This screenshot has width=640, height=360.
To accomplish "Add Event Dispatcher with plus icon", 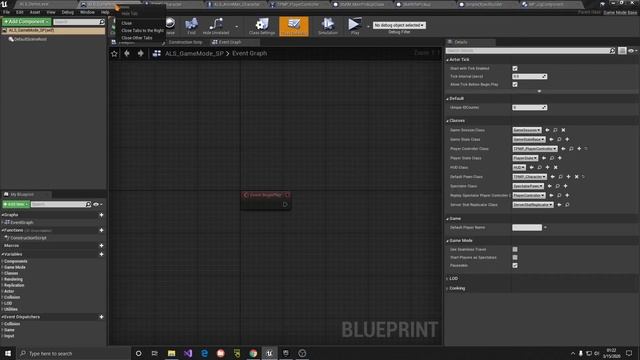I will tap(101, 317).
